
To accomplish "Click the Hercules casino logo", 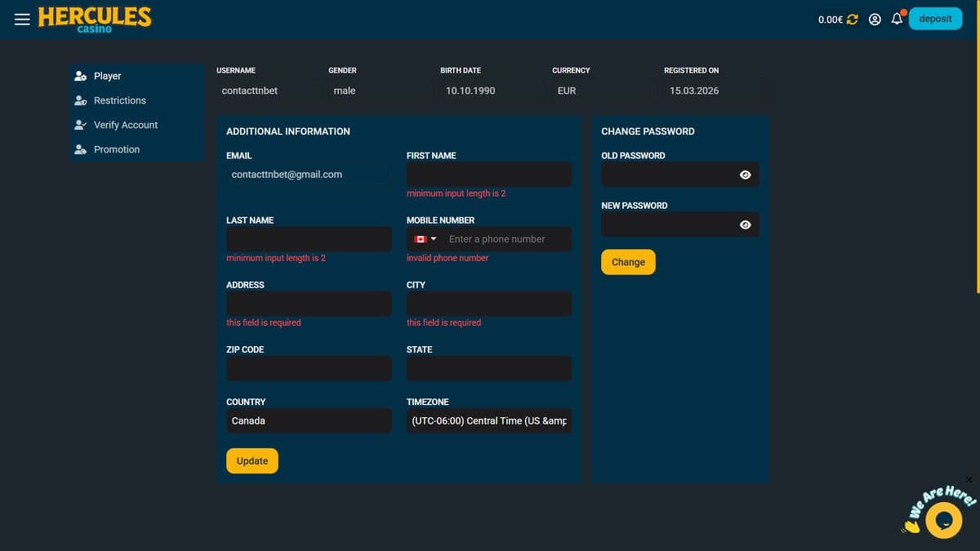I will click(x=95, y=20).
